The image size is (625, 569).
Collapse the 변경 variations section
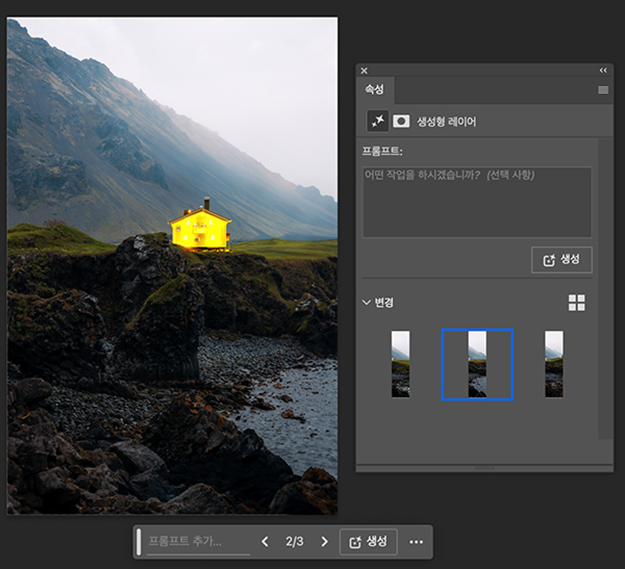click(x=366, y=302)
